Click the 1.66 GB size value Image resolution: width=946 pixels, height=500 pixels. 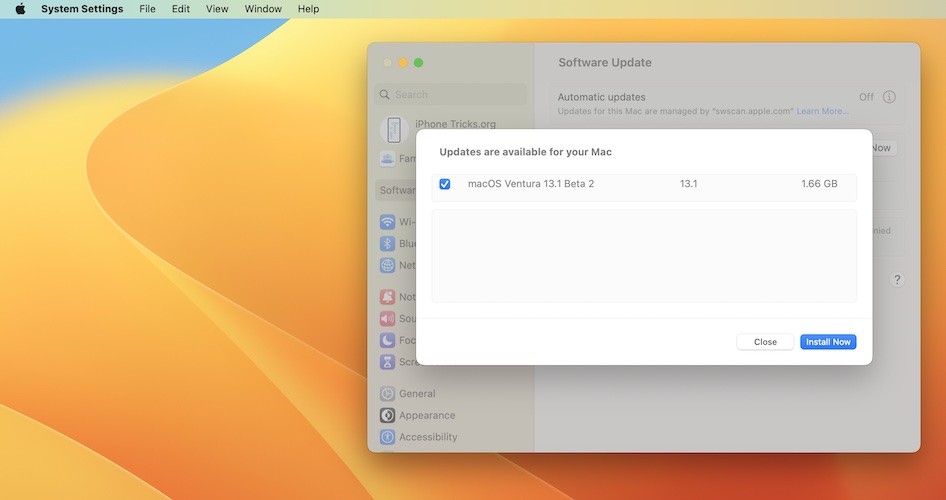tap(819, 183)
